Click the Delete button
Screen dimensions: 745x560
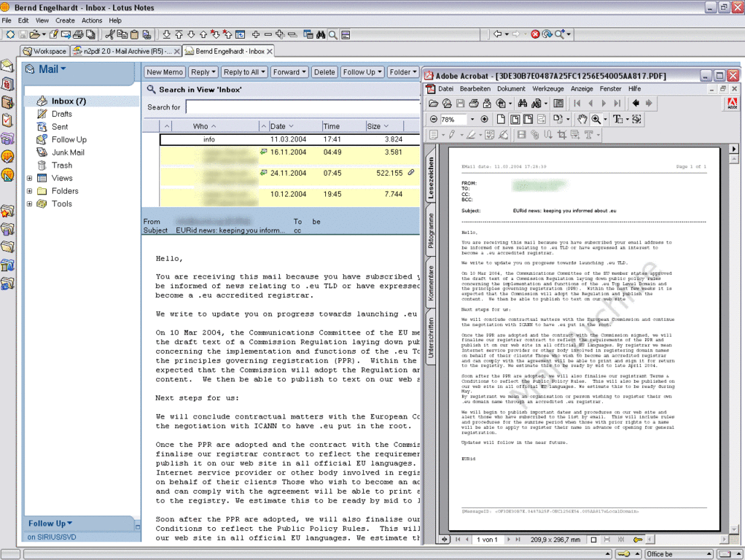tap(324, 72)
